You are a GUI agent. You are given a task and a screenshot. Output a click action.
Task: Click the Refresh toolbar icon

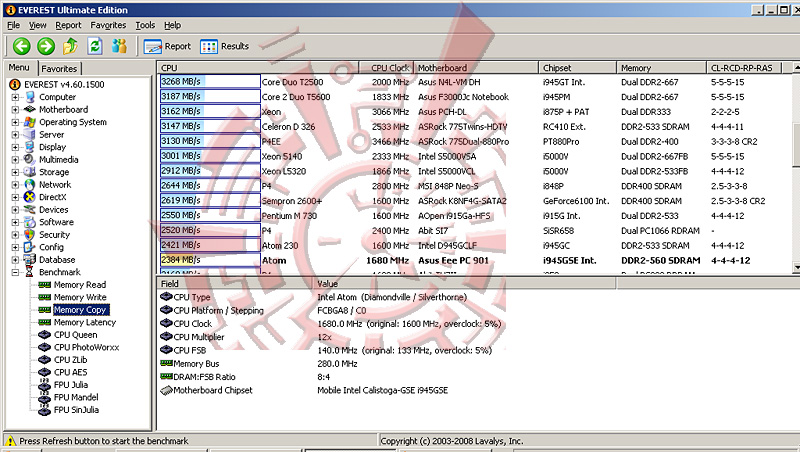(x=95, y=46)
